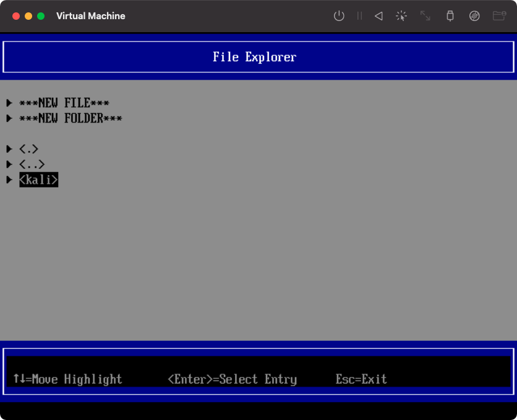Click the arrow beside <.>
Viewport: 517px width, 420px height.
(x=9, y=149)
